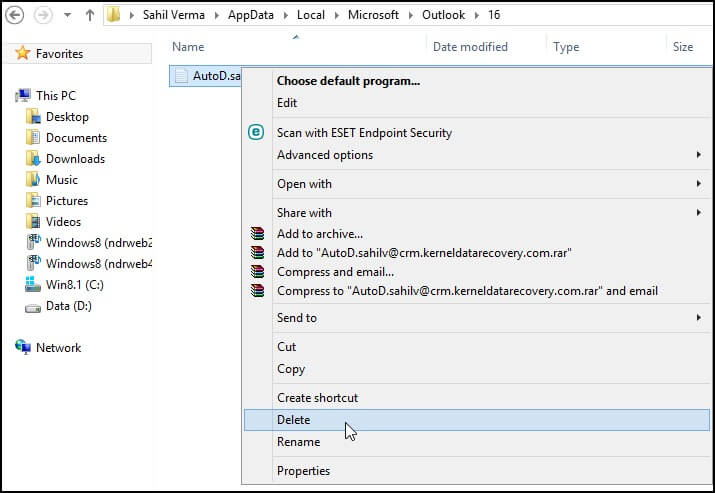Expand the chevron after AppData breadcrumb
Image resolution: width=715 pixels, height=493 pixels.
285,16
